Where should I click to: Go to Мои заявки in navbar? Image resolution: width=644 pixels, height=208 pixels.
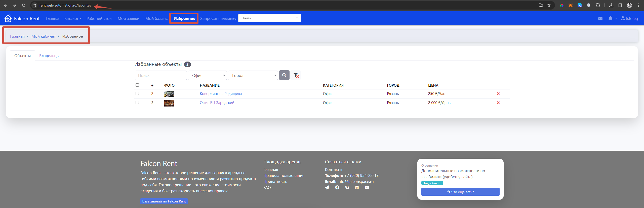128,19
